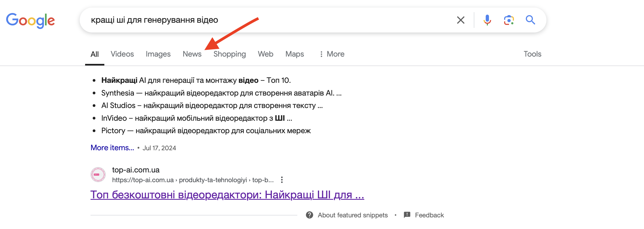Start voice search with microphone icon
The image size is (644, 229).
(x=487, y=20)
